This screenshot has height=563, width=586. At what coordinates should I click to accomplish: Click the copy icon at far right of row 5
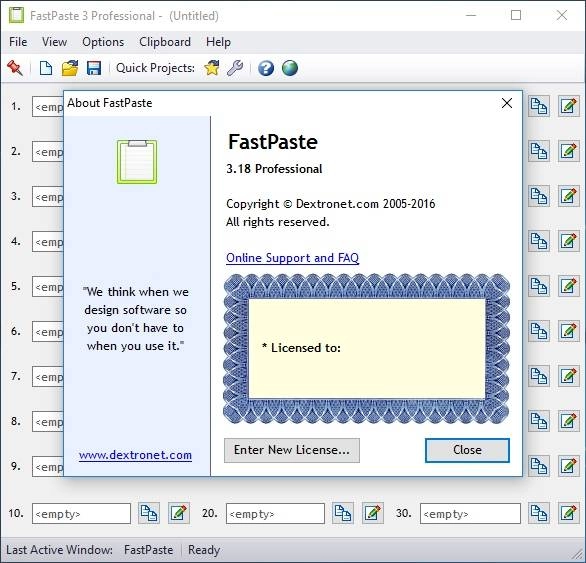[539, 286]
